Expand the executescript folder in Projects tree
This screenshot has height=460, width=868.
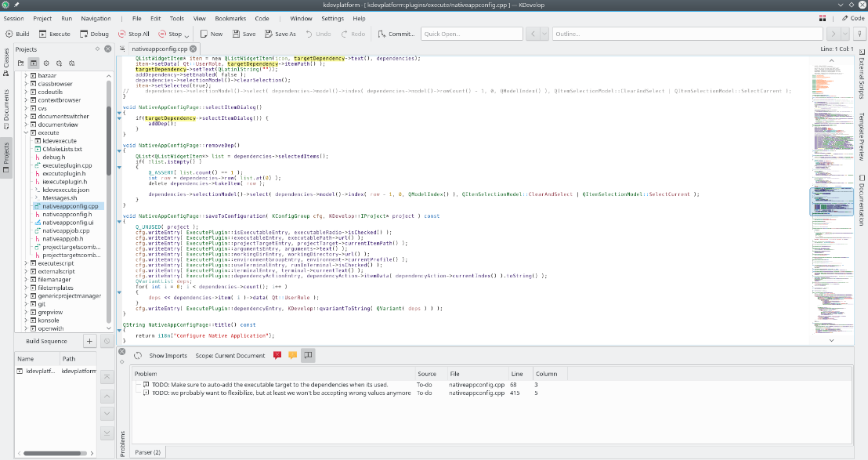(25, 264)
